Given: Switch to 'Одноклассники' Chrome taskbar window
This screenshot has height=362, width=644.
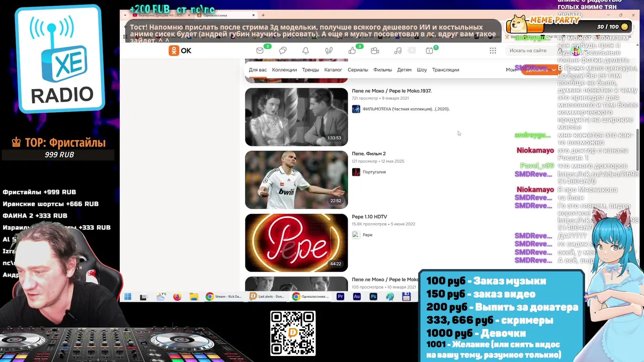Looking at the screenshot, I should (x=311, y=297).
